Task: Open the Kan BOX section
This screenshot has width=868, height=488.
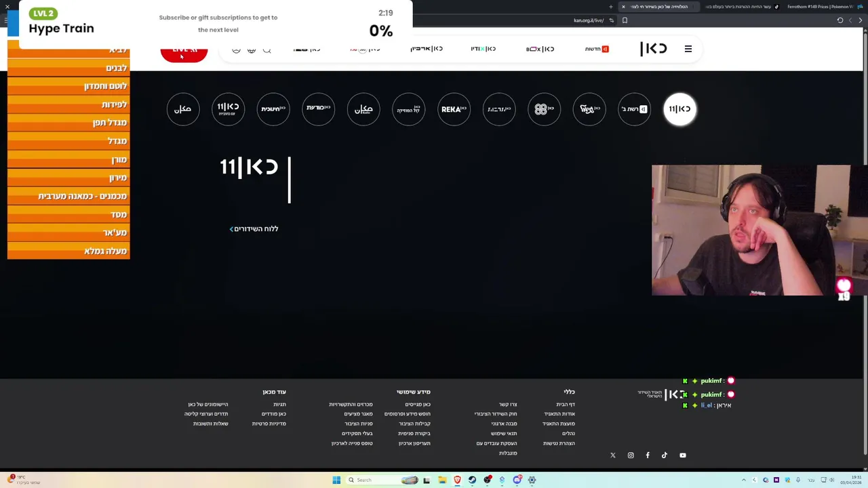Action: [x=540, y=49]
